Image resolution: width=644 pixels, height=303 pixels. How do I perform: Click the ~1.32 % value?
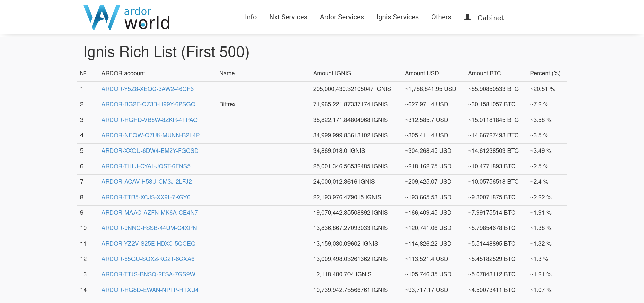point(541,244)
